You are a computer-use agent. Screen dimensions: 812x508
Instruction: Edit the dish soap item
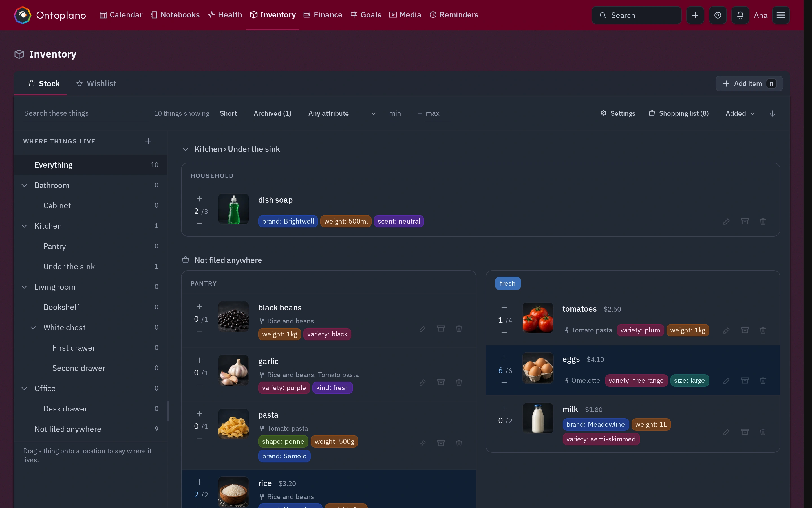point(726,222)
